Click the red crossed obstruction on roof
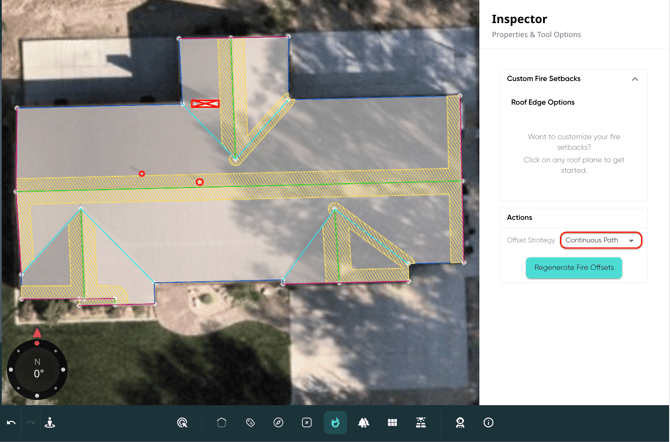 click(205, 104)
